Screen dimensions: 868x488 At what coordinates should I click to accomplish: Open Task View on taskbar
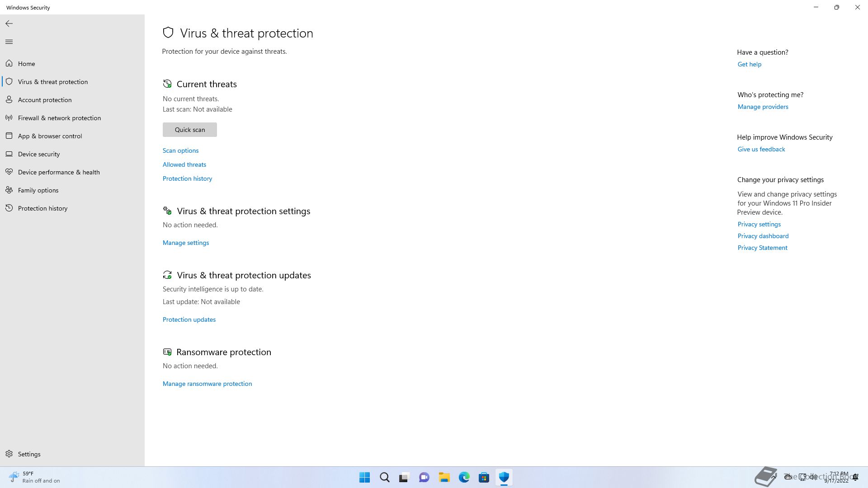[x=404, y=477]
